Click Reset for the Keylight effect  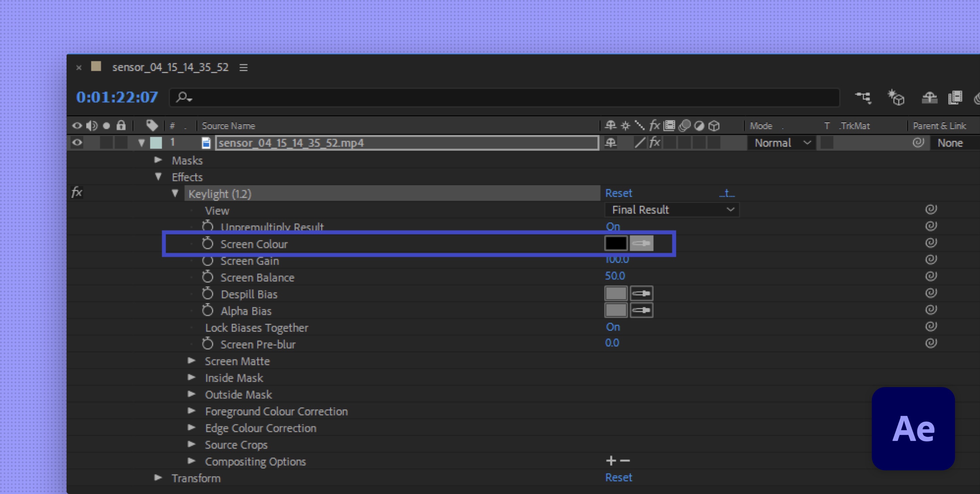(618, 193)
